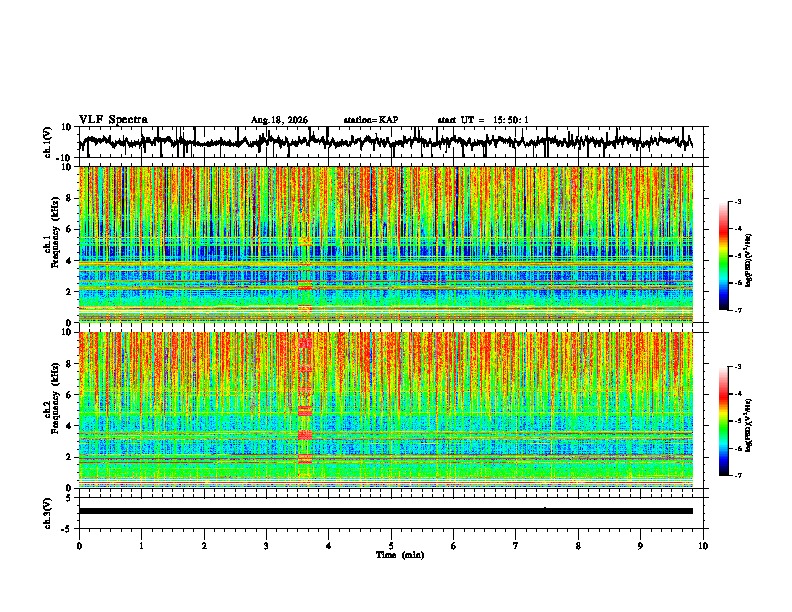The width and height of the screenshot is (792, 612).
Task: Click the -3 label on upper color scale
Action: tap(738, 201)
